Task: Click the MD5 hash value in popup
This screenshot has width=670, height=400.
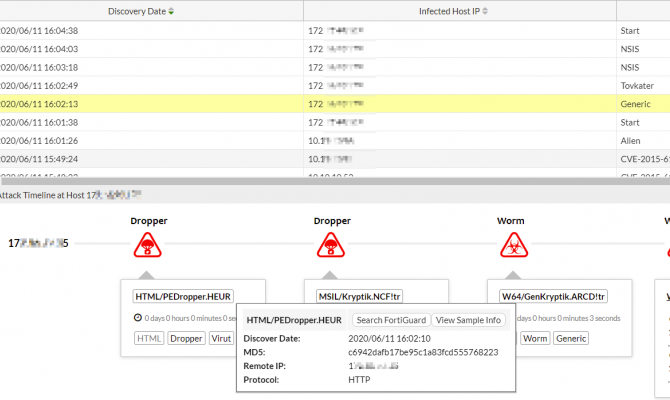Action: [x=423, y=352]
